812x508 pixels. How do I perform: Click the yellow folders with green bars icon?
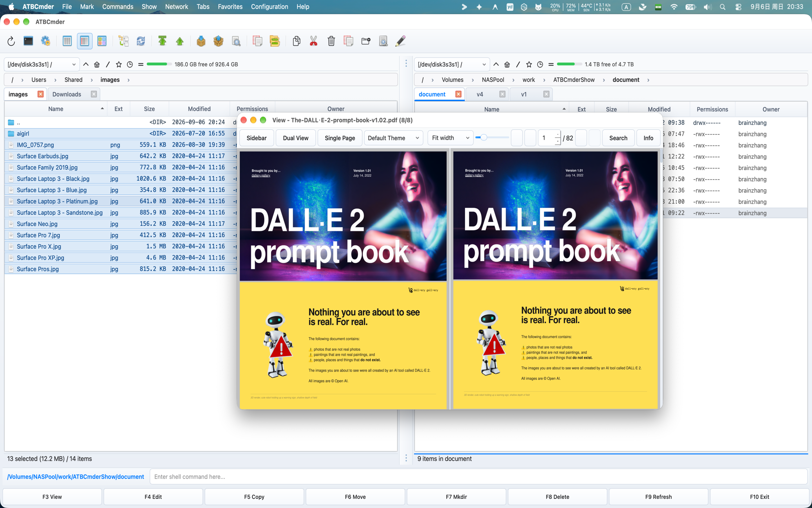275,41
